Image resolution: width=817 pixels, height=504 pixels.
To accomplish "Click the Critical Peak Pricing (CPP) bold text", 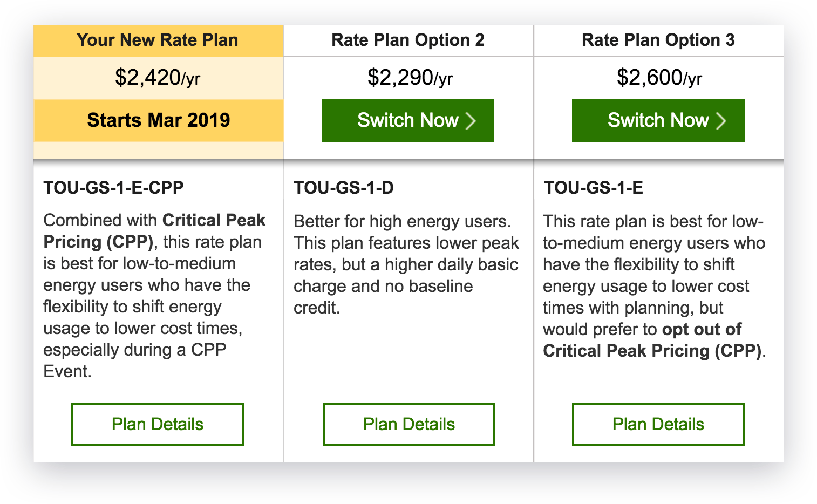I will pos(214,220).
